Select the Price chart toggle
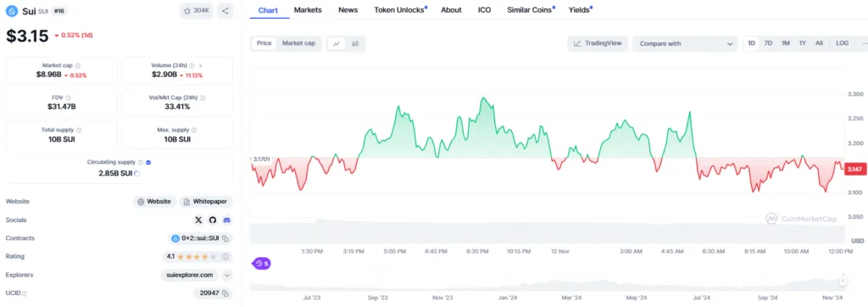 coord(264,43)
